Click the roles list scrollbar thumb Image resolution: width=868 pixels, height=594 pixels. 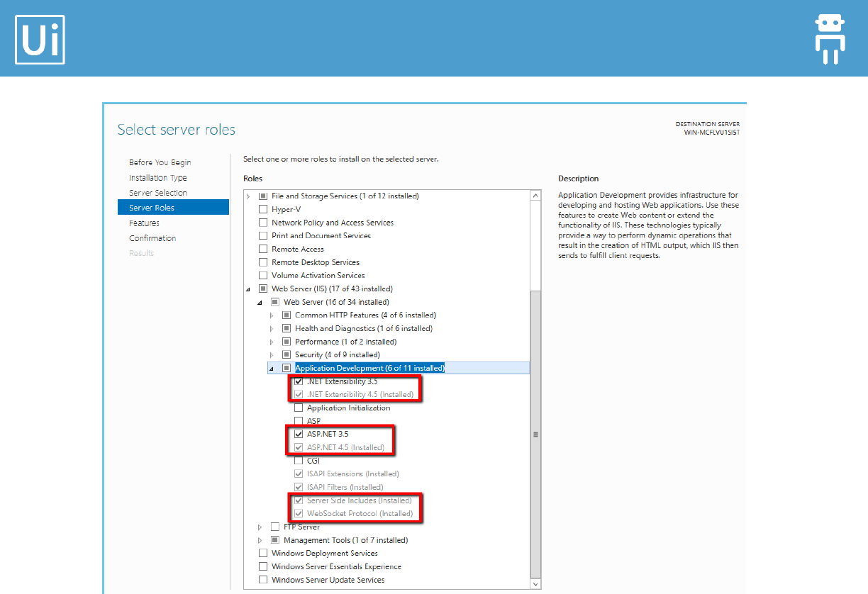point(536,434)
